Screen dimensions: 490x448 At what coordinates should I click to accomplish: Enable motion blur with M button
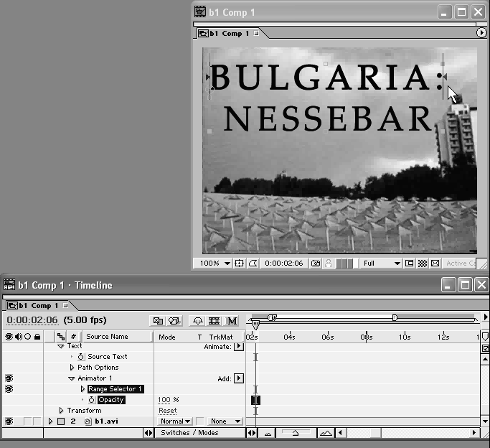[232, 320]
